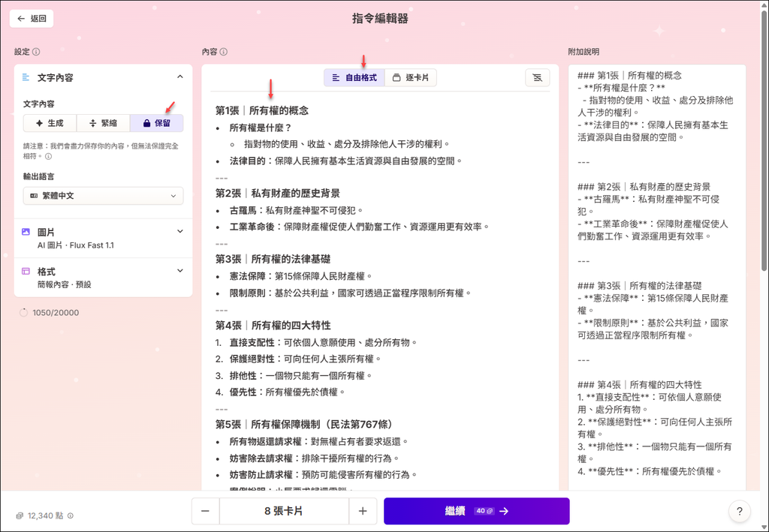The height and width of the screenshot is (532, 769).
Task: Click the AI 圖片 · Flux Fast 1.1 subtitle
Action: pos(76,245)
